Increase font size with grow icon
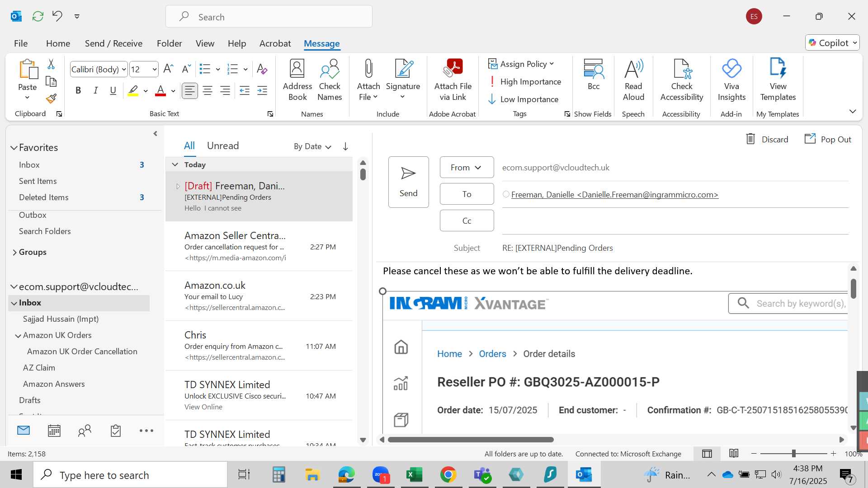The image size is (868, 488). tap(168, 69)
